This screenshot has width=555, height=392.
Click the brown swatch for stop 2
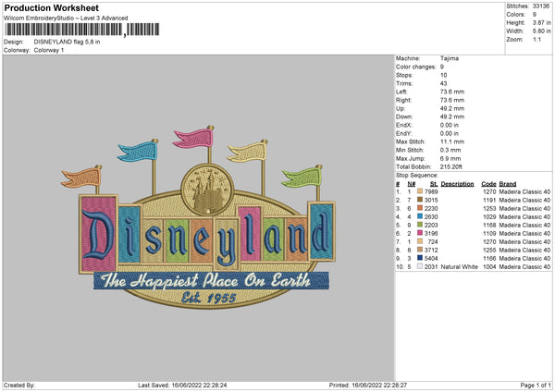pos(420,200)
